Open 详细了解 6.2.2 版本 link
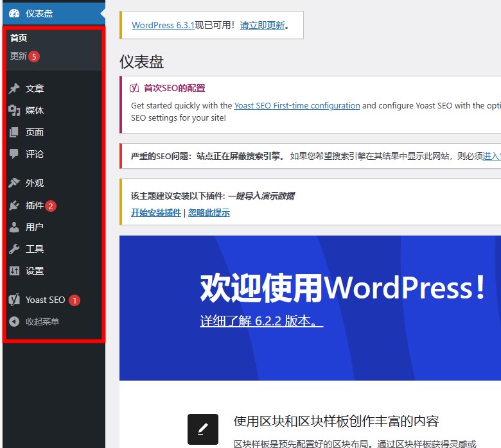Viewport: 501px width, 448px height. click(261, 320)
